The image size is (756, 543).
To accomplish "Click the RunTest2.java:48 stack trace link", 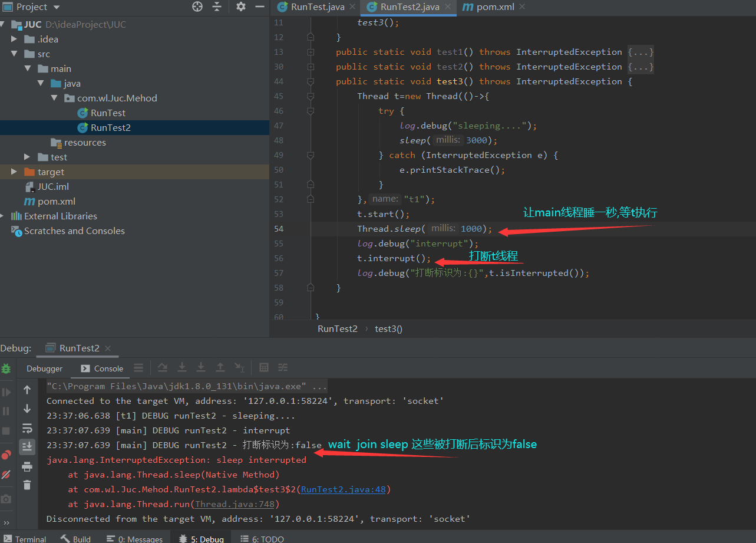I will point(344,489).
